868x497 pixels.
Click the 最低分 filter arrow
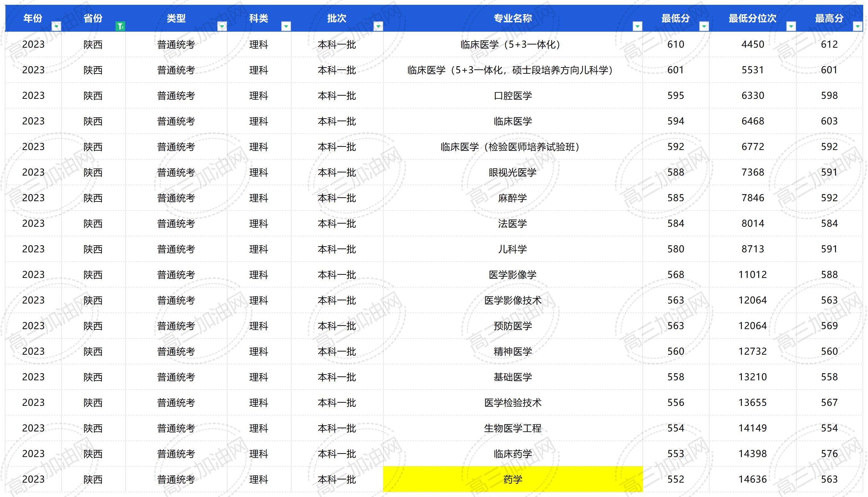coord(704,26)
